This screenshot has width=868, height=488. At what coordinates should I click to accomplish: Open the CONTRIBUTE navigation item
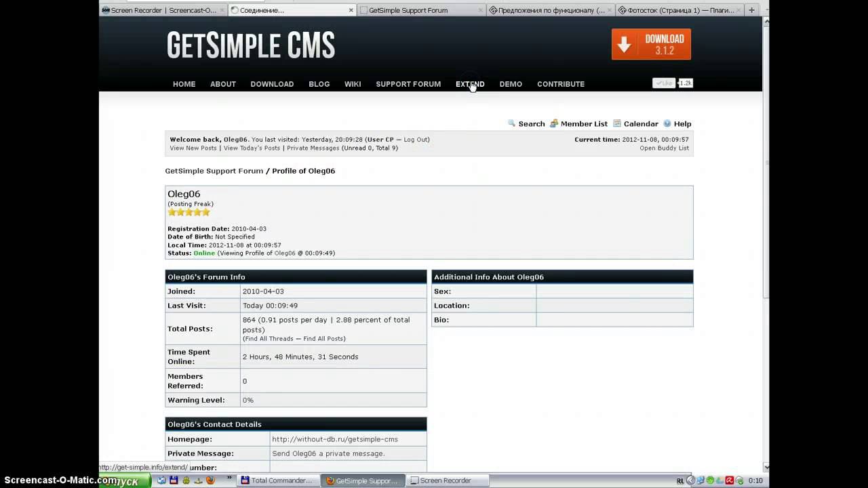click(x=561, y=84)
